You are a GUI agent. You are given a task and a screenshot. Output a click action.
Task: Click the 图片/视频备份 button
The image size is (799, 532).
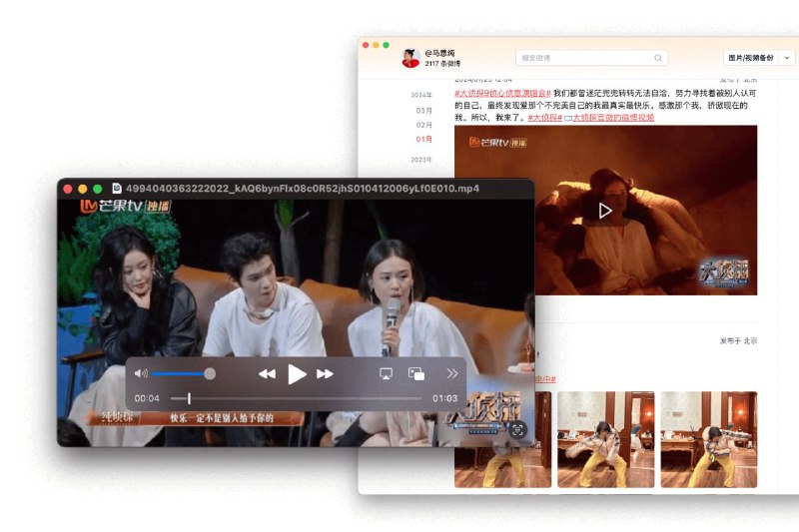751,58
